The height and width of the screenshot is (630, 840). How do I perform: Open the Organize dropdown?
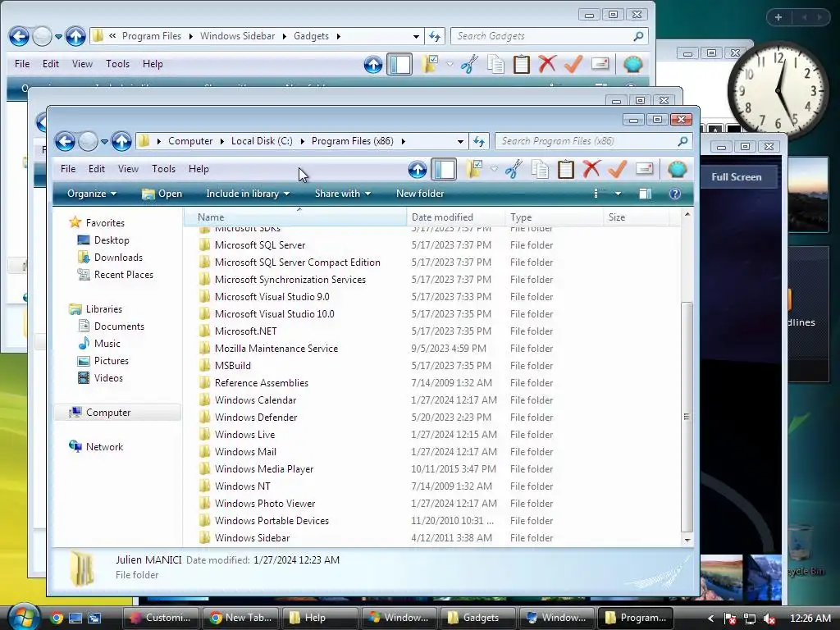(x=92, y=194)
